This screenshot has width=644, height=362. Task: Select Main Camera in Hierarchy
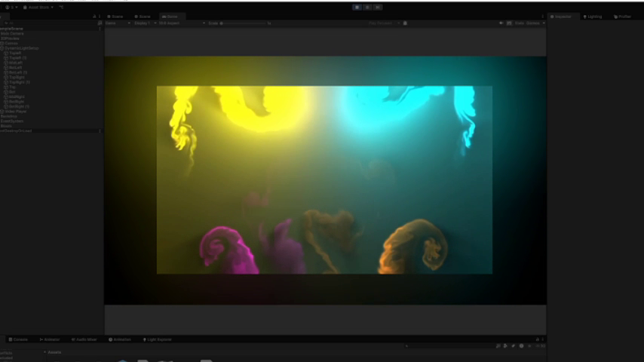(x=12, y=34)
